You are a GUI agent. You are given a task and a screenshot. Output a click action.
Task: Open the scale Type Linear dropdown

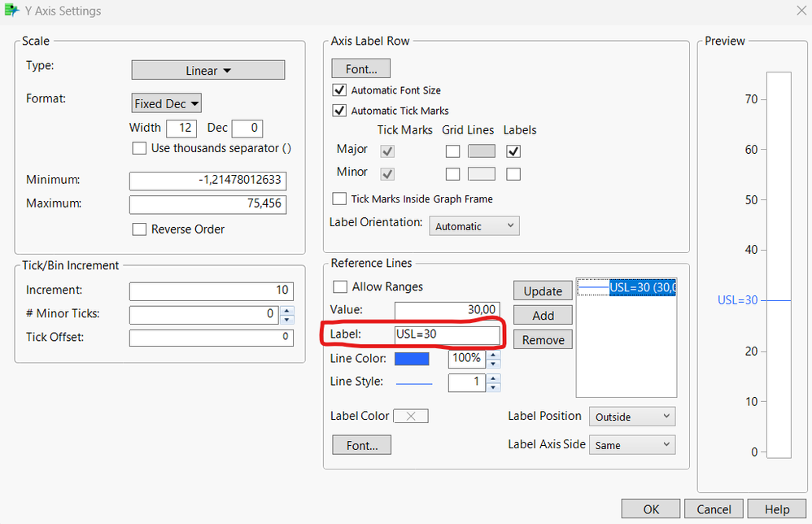coord(208,71)
